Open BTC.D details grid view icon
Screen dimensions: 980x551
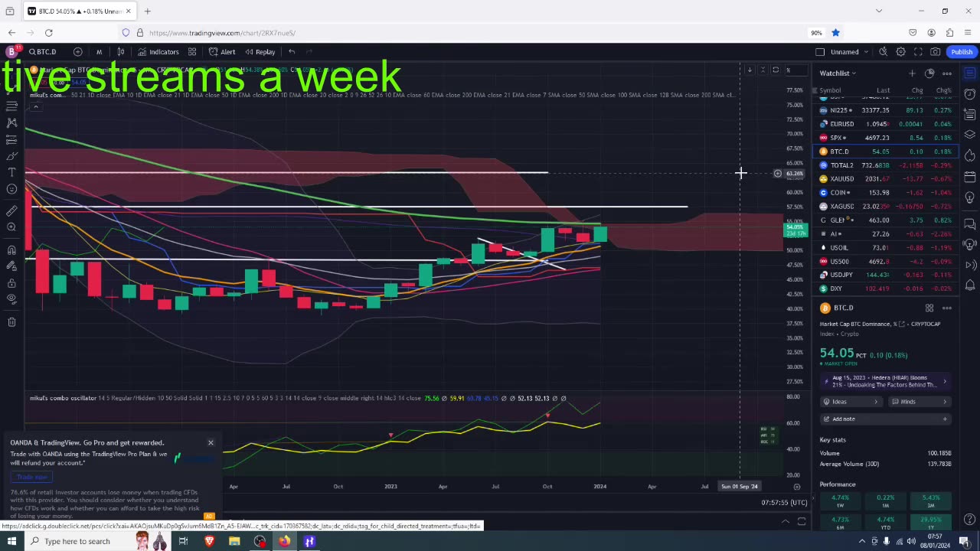tap(929, 308)
